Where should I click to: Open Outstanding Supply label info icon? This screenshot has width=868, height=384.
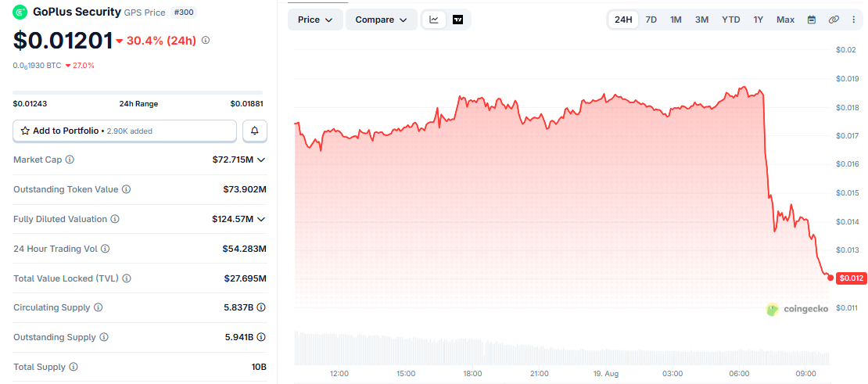(104, 337)
